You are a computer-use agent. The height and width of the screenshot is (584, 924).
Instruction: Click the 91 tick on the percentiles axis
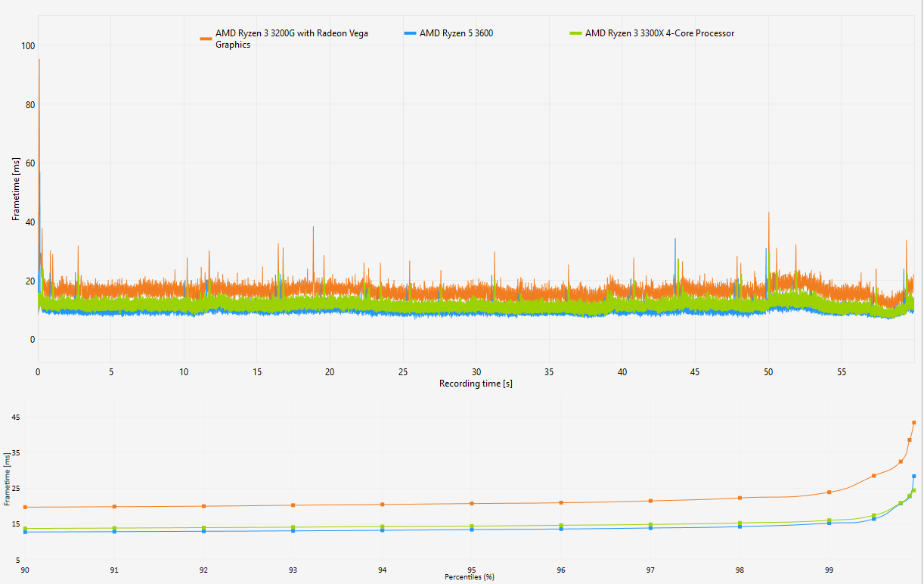(x=114, y=569)
